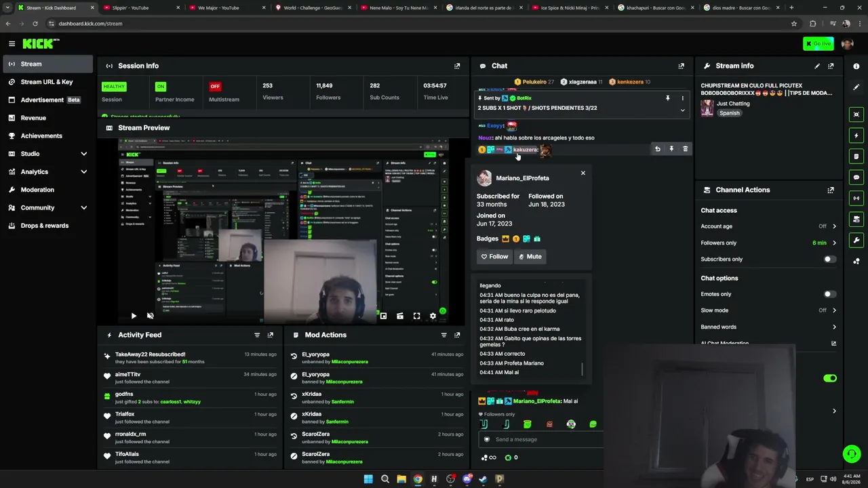Open Stream URL & Key page
Viewport: 868px width, 488px height.
point(47,82)
